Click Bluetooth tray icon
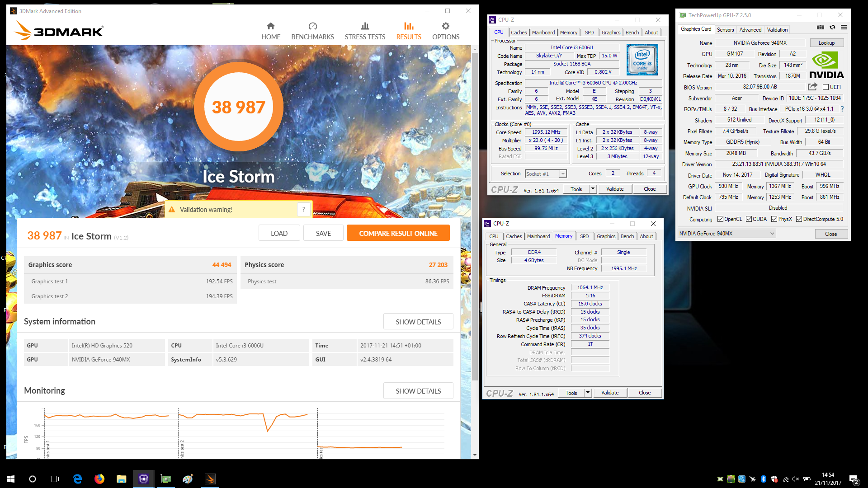 [764, 479]
